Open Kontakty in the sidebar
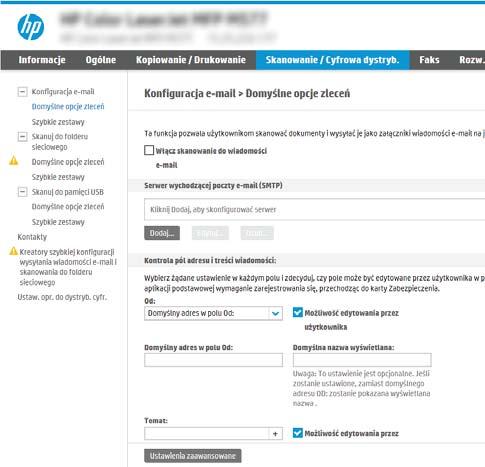Viewport: 485px width, 467px height. coord(32,237)
